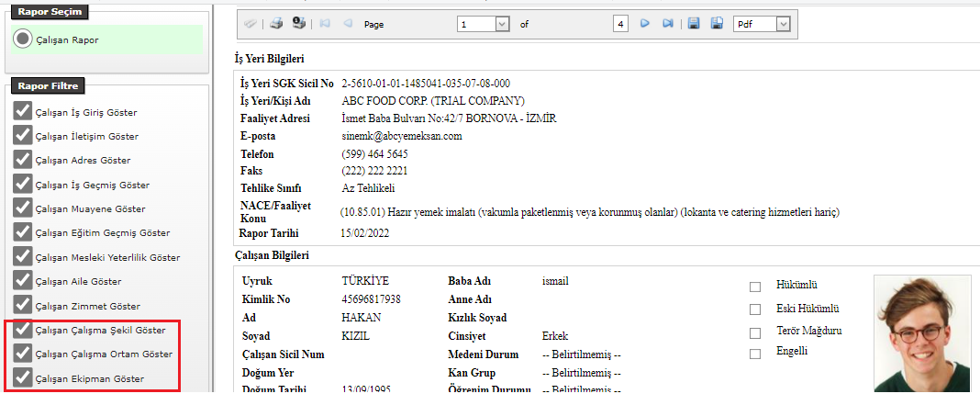Go to the next report page
The image size is (980, 405).
[645, 24]
